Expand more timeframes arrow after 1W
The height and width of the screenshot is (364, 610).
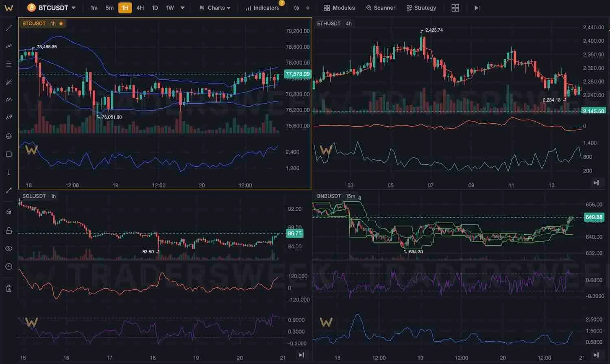[182, 8]
